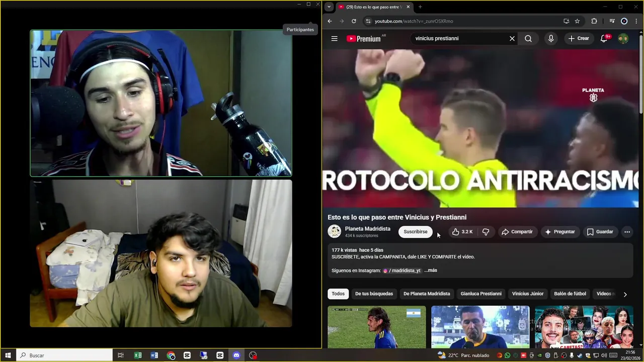Screen dimensions: 644x362
Task: Open Word from the taskbar
Action: (x=154, y=355)
